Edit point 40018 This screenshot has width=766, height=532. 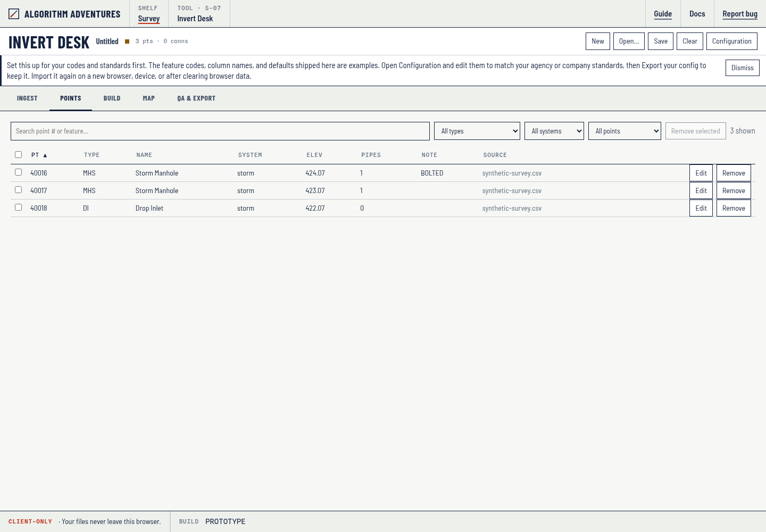click(701, 208)
